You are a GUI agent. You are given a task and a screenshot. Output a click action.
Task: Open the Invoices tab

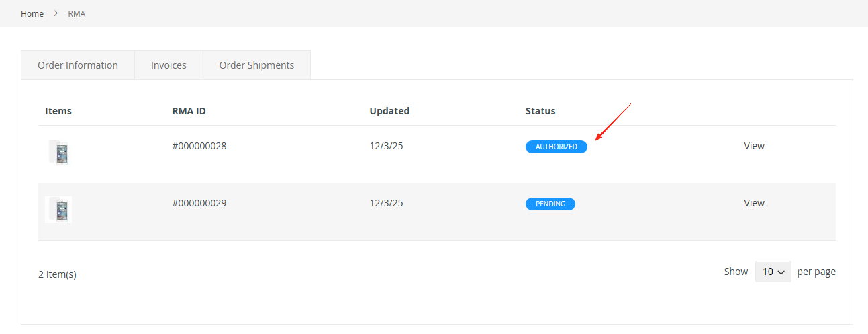click(x=168, y=65)
